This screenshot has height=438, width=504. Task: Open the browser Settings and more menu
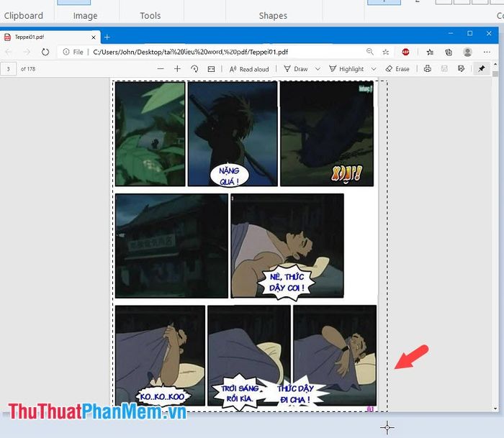(x=487, y=52)
